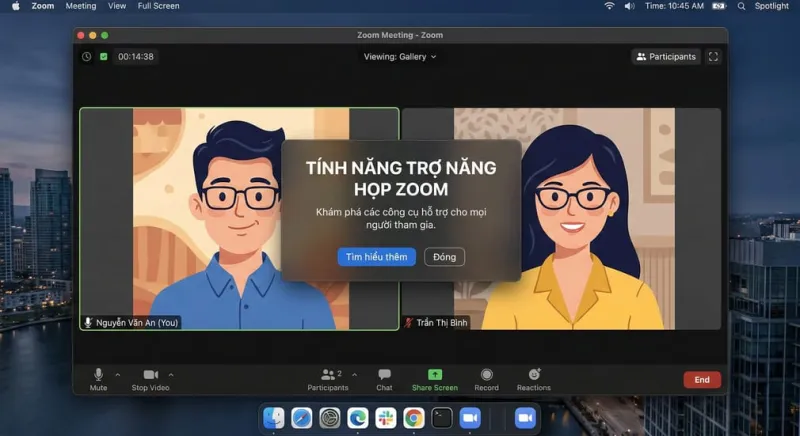The image size is (800, 436).
Task: Open Finder from the Dock
Action: (274, 418)
